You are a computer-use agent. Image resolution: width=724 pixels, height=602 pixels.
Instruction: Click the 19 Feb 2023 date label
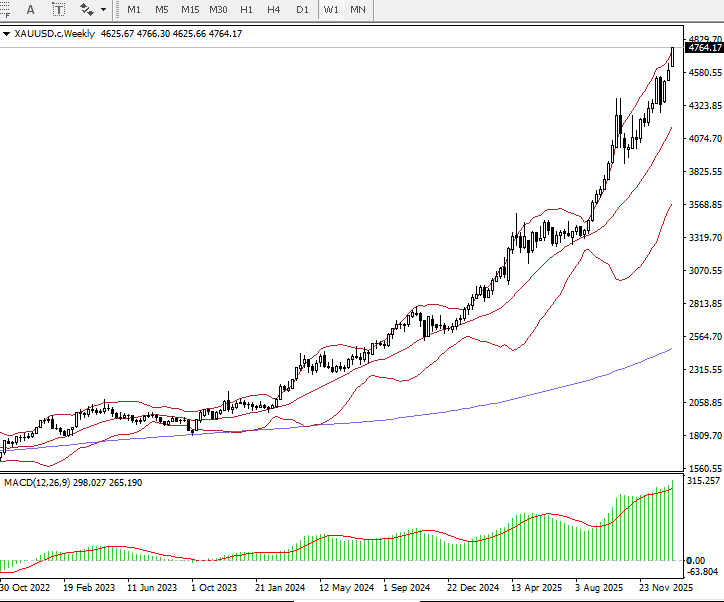[89, 588]
